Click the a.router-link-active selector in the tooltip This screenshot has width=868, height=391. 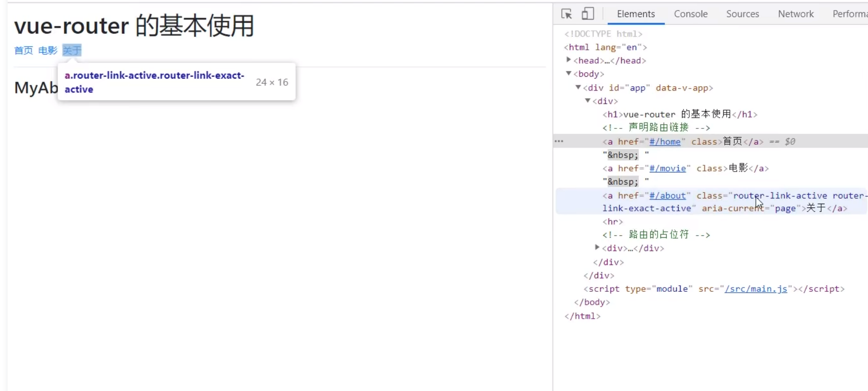(154, 82)
